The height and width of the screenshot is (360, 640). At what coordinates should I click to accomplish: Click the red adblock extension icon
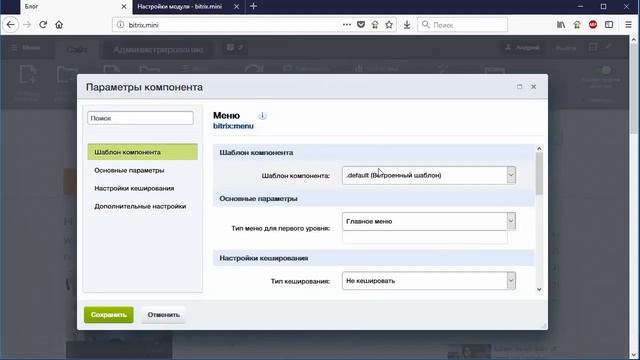(x=593, y=24)
